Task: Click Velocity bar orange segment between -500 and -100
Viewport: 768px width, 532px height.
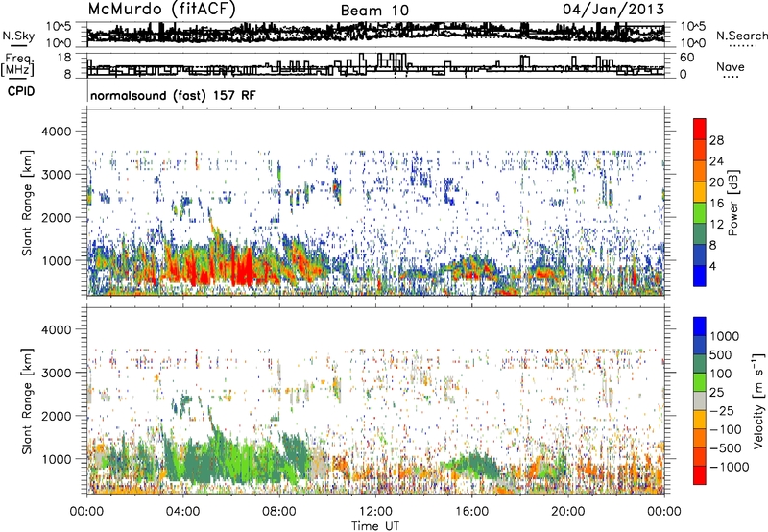Action: [700, 439]
